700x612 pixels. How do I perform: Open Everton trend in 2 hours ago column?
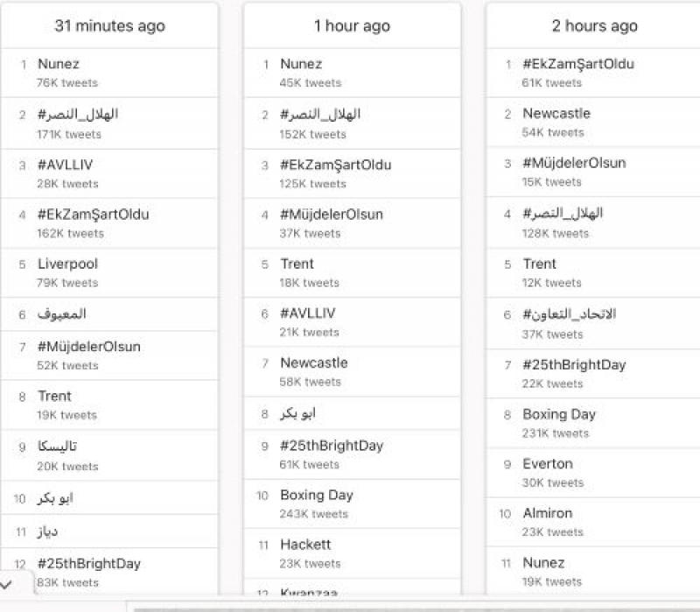[x=548, y=464]
